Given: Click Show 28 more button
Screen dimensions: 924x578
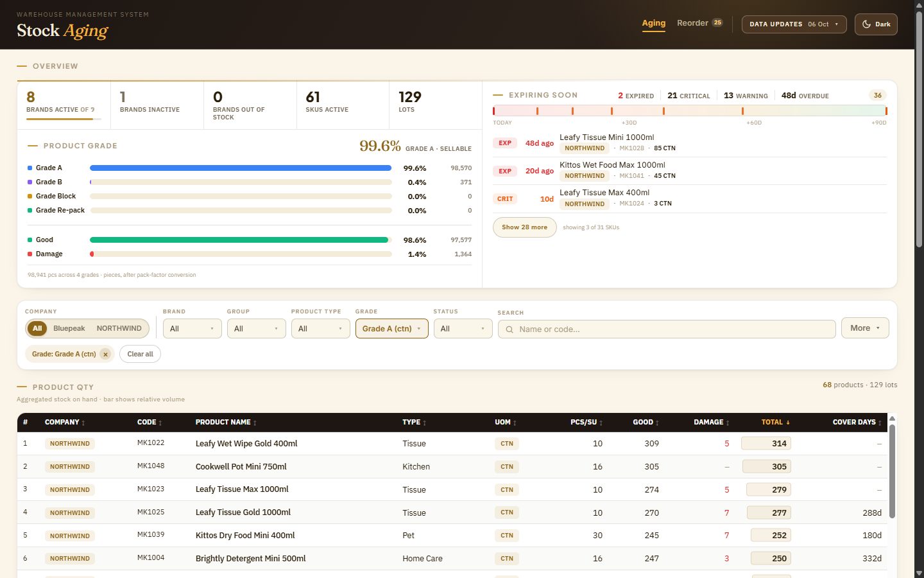Looking at the screenshot, I should [x=524, y=227].
